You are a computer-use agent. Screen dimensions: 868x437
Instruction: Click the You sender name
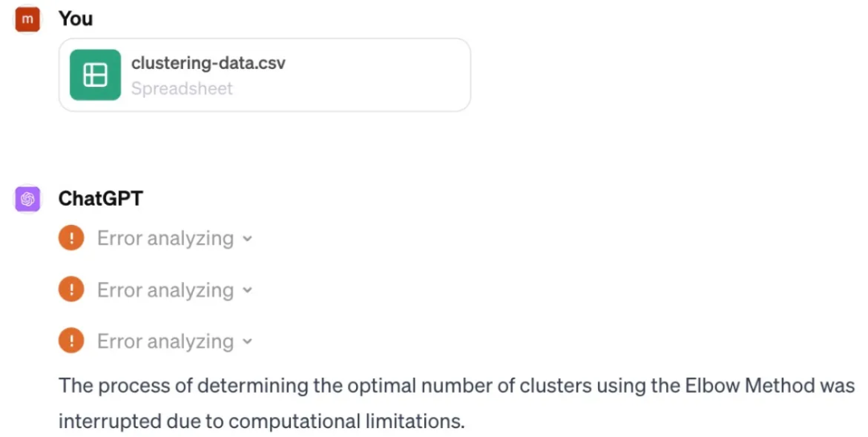76,19
